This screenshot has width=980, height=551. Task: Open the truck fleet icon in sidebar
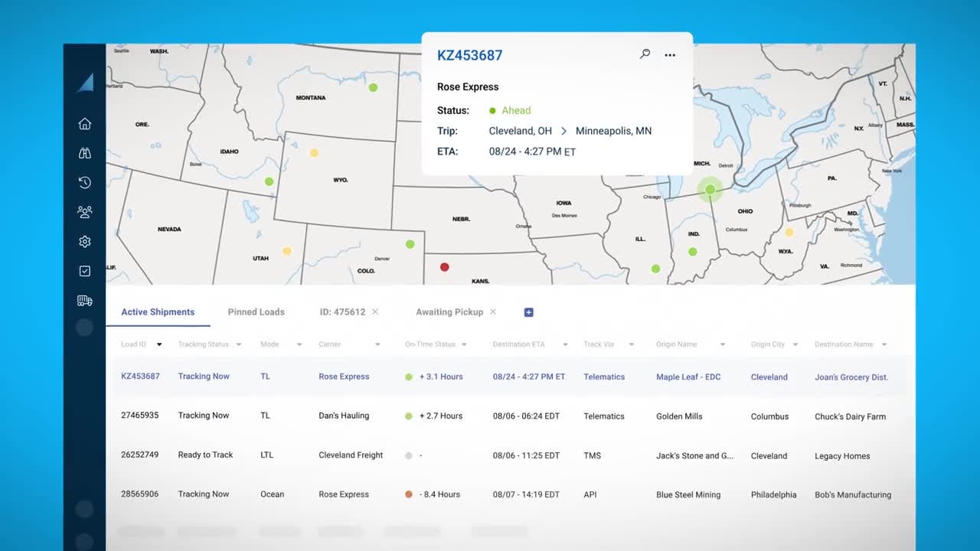coord(85,301)
